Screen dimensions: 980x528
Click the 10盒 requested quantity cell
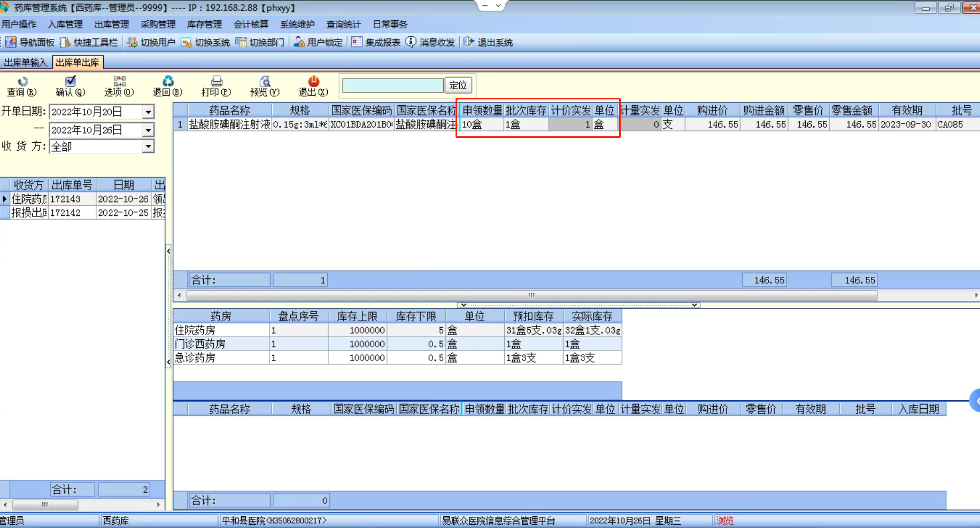tap(482, 125)
